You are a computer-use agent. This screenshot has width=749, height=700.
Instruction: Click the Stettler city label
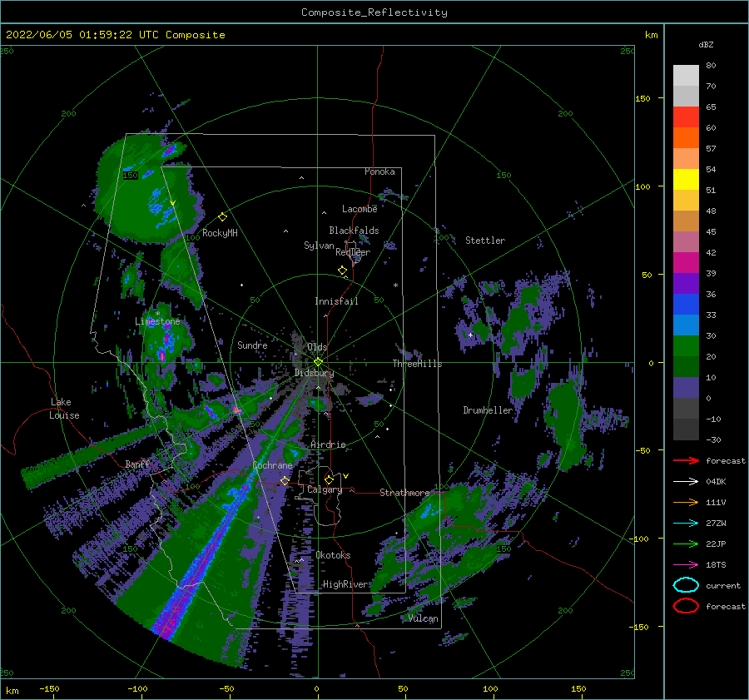(485, 241)
